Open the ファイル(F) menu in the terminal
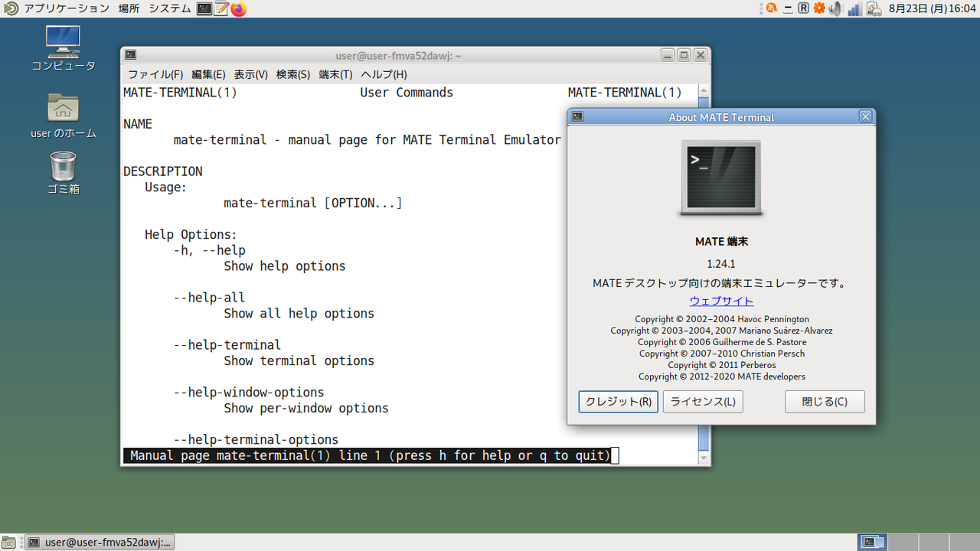 click(x=155, y=74)
